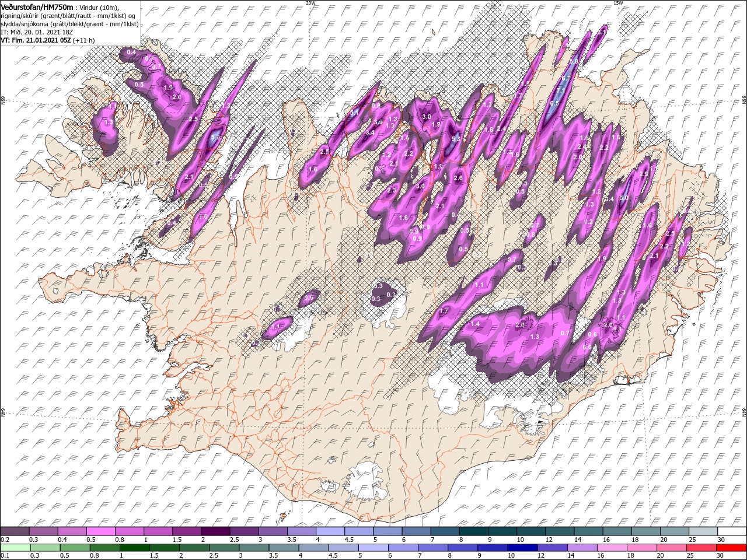Click the 'Veðurstofan/HM750m' title text
This screenshot has height=560, width=747.
coord(37,6)
